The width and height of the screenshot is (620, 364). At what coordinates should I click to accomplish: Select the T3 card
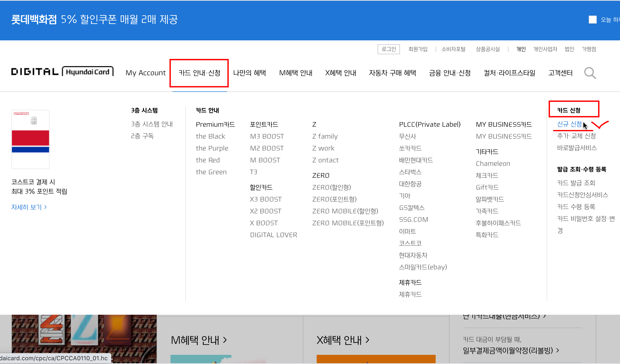pos(254,172)
